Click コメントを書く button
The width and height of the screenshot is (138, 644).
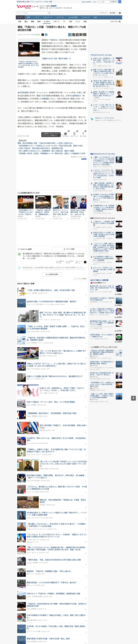point(69,249)
